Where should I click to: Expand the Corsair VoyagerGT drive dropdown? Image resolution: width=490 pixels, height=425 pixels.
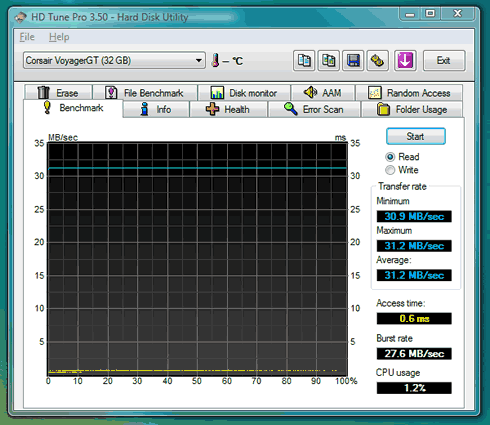[114, 60]
